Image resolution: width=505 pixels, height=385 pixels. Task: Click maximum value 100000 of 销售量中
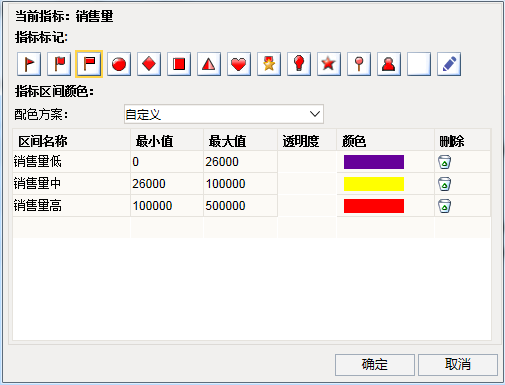[x=240, y=184]
